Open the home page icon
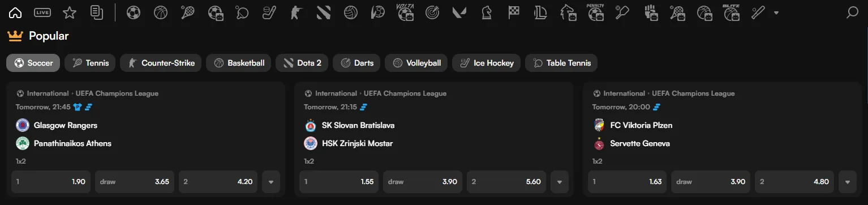The height and width of the screenshot is (205, 868). [15, 12]
